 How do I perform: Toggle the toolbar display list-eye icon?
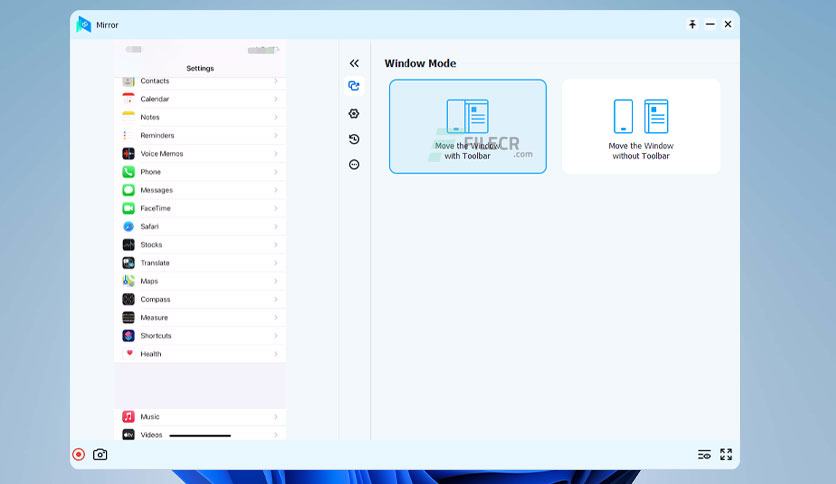tap(704, 455)
